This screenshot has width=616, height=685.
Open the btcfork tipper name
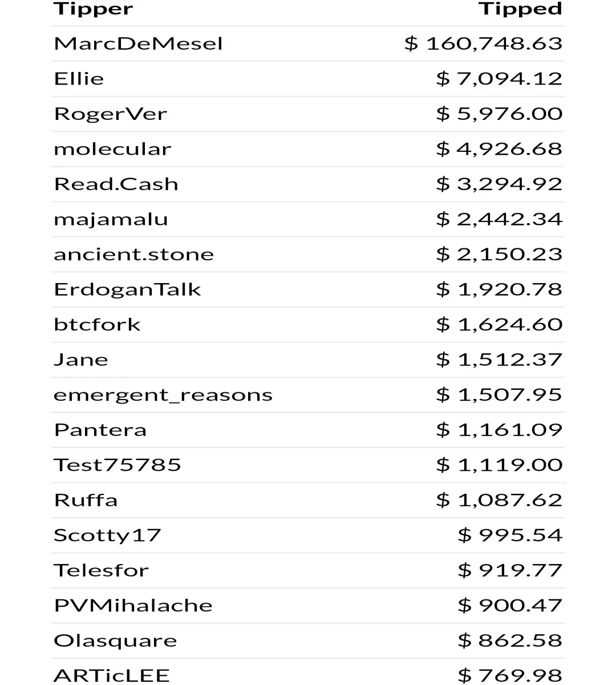pyautogui.click(x=97, y=325)
